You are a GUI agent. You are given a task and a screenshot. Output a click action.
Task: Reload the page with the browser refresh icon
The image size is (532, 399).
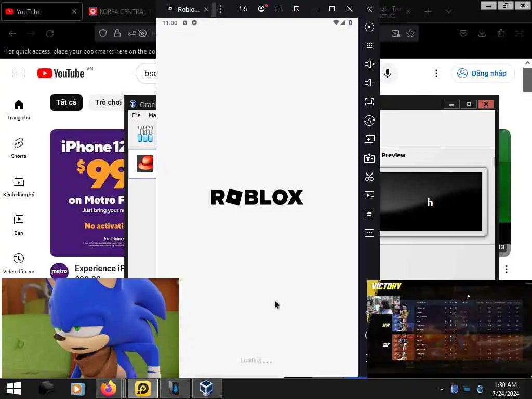(x=50, y=34)
